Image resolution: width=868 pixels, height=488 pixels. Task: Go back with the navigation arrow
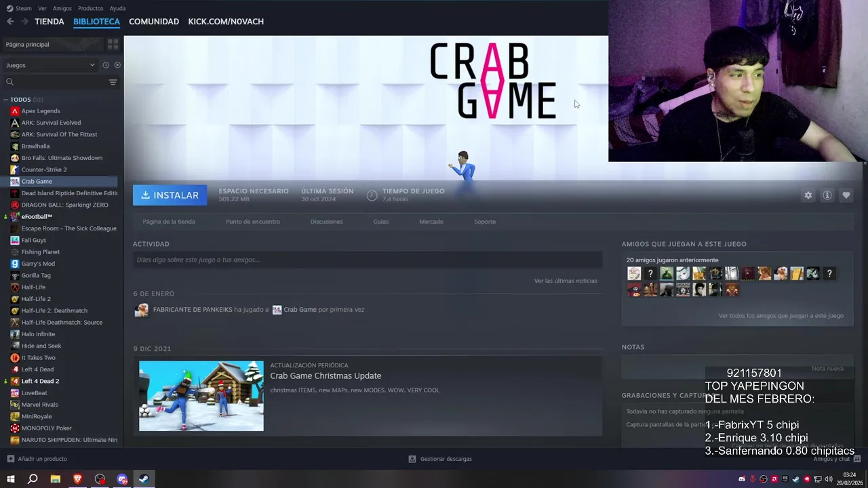point(10,22)
